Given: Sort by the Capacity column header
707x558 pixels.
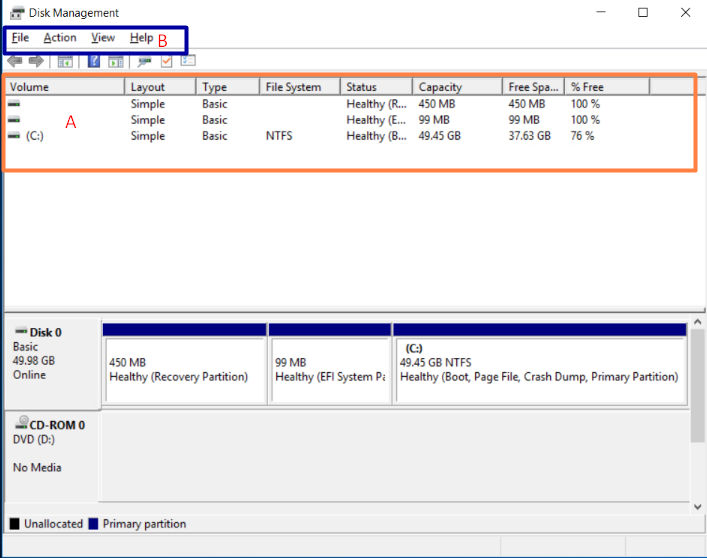Looking at the screenshot, I should pos(457,87).
